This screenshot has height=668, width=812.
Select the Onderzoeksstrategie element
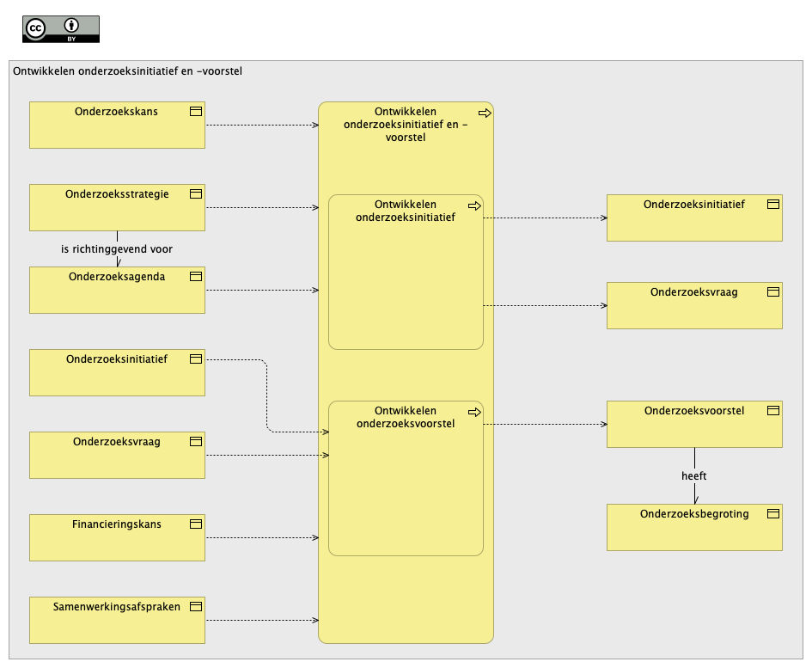pos(117,207)
